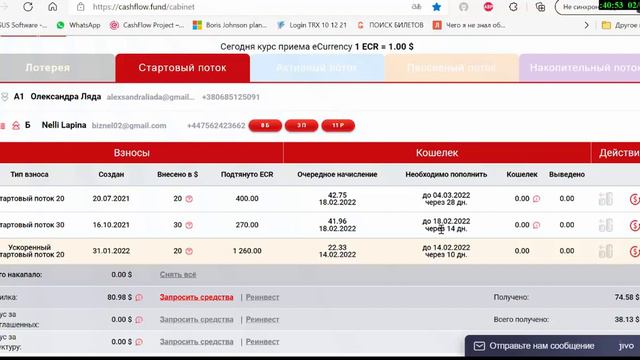Open the red ABP extension icon

pyautogui.click(x=488, y=7)
